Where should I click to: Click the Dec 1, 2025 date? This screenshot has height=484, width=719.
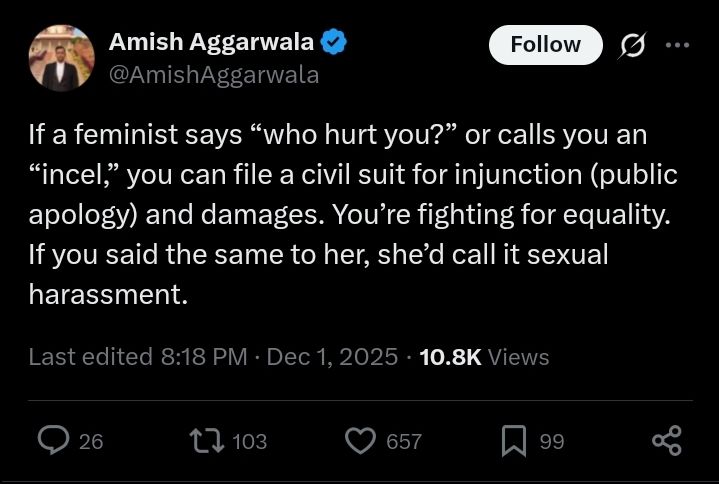click(x=332, y=356)
